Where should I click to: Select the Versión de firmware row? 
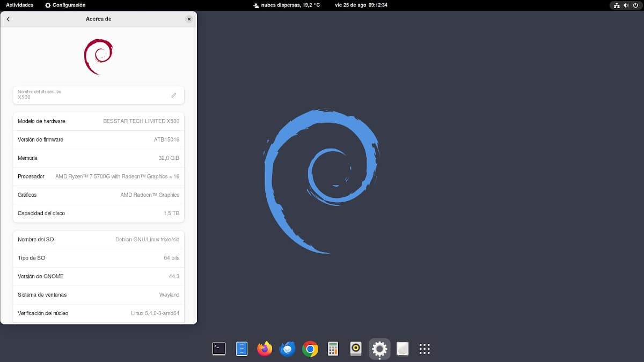[x=98, y=139]
